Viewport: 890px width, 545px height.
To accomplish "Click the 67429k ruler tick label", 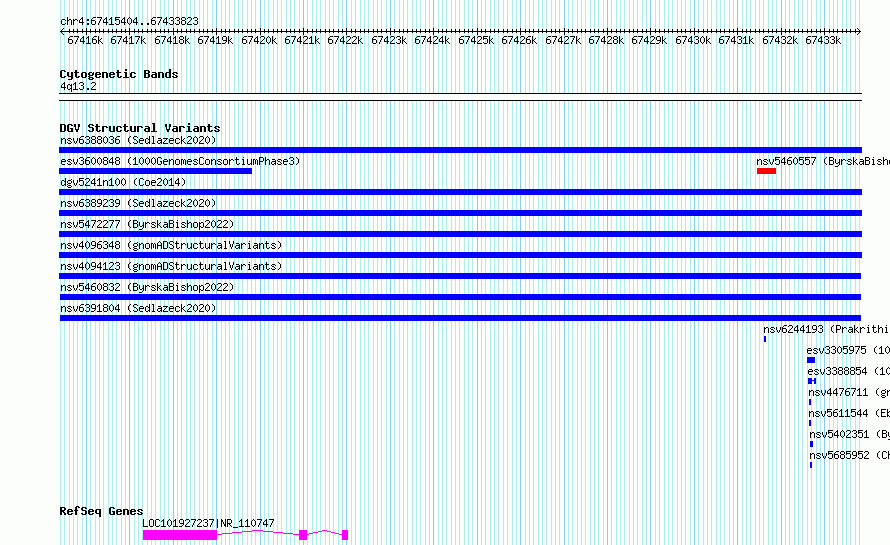I will (649, 41).
